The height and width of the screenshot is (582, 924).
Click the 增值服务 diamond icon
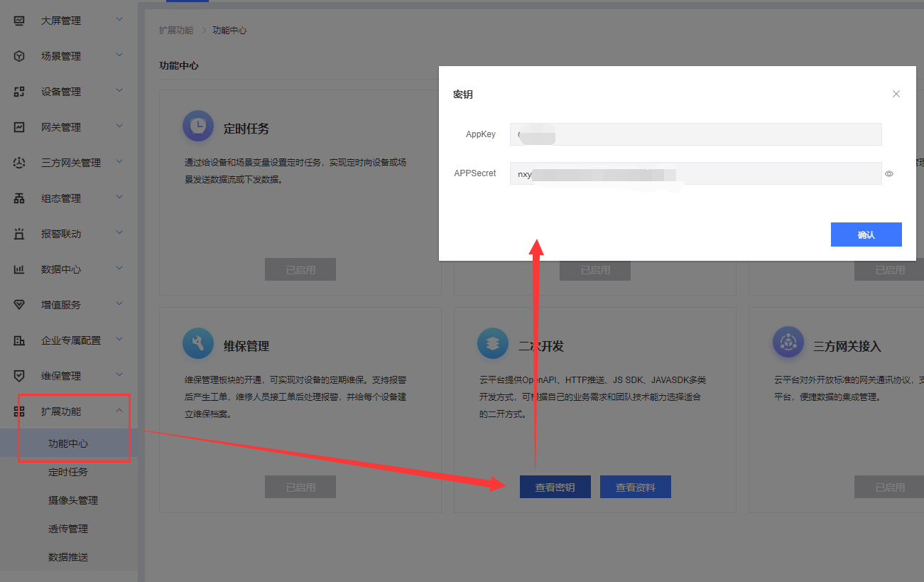[20, 305]
